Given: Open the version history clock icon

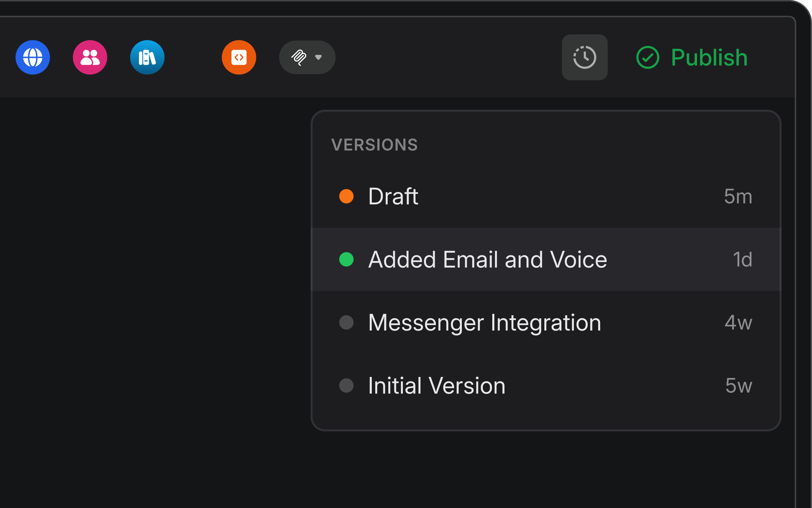Looking at the screenshot, I should 584,57.
